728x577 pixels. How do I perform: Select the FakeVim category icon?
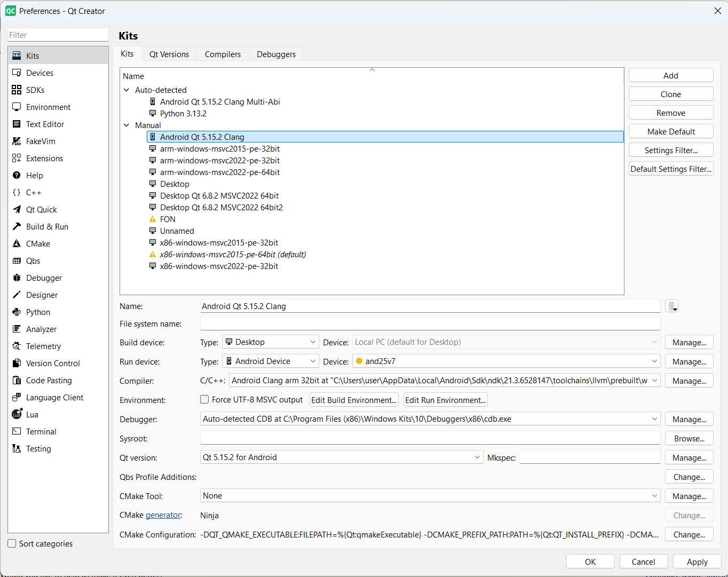click(x=17, y=141)
